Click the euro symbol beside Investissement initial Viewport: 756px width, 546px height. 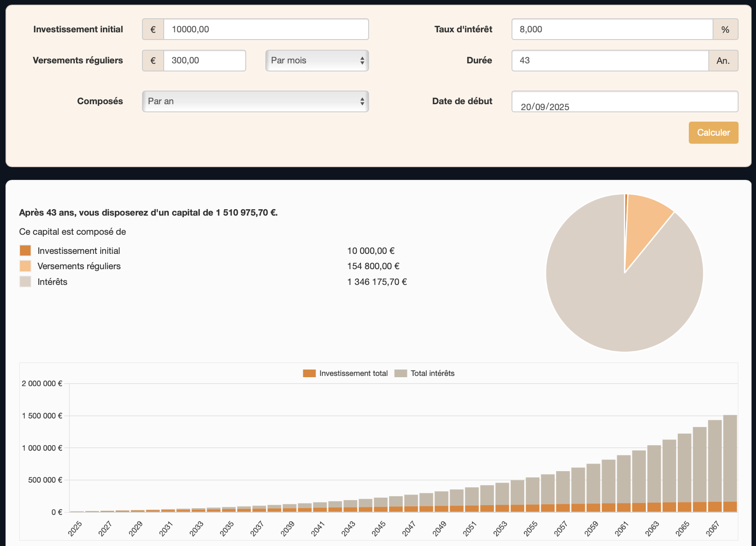click(153, 29)
